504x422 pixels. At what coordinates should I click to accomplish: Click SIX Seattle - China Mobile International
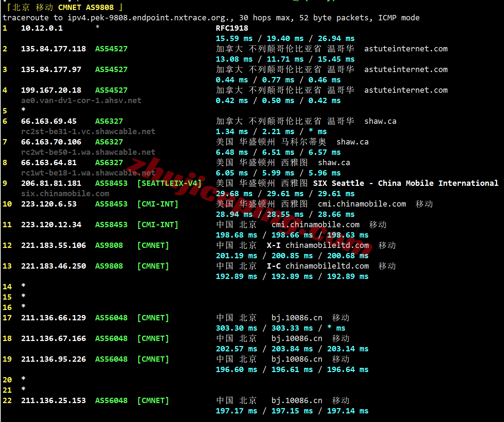point(406,183)
